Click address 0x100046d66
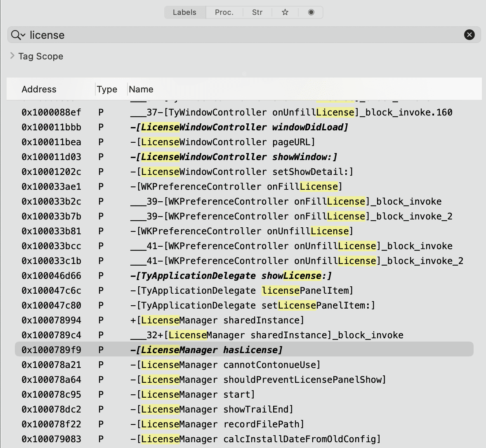This screenshot has width=486, height=448. click(x=52, y=276)
